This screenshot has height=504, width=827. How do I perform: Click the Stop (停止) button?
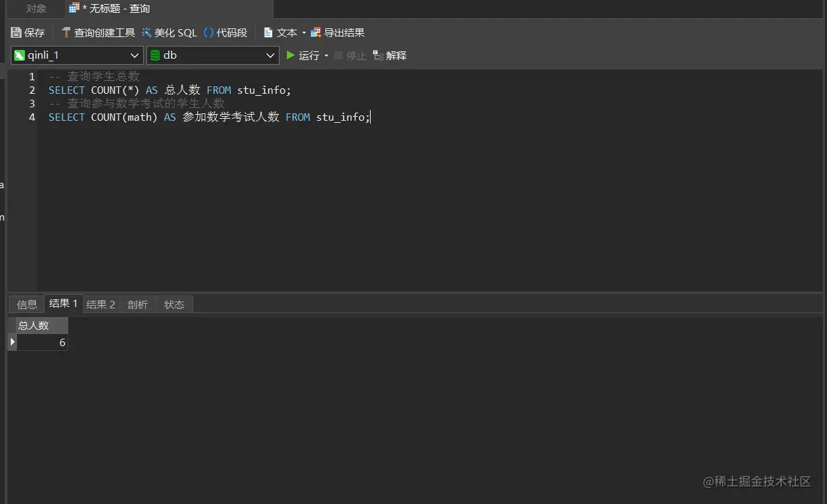[350, 55]
